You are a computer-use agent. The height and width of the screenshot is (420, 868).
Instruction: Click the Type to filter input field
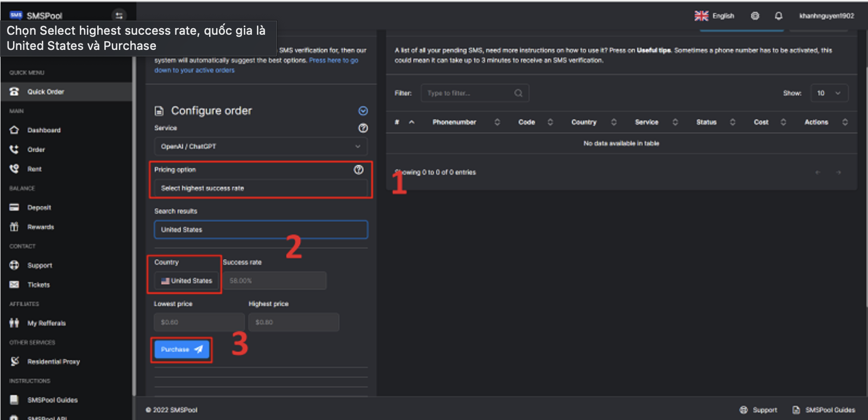tap(469, 93)
